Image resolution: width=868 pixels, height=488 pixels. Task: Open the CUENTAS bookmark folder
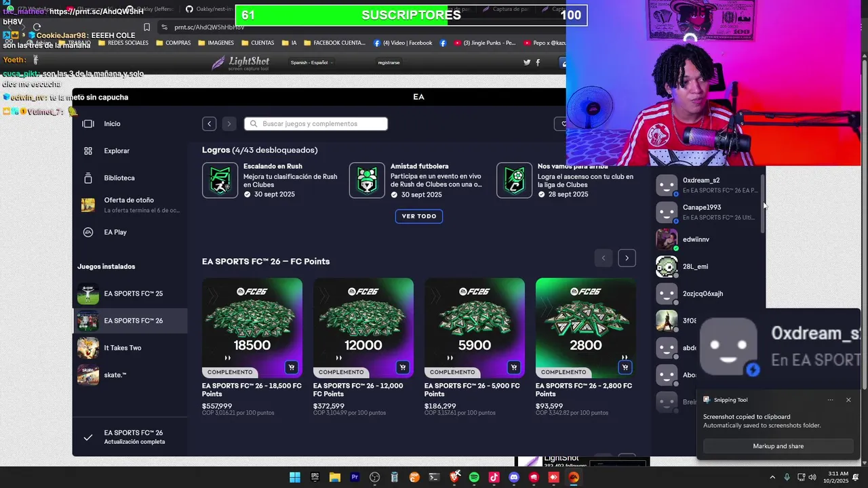click(258, 43)
